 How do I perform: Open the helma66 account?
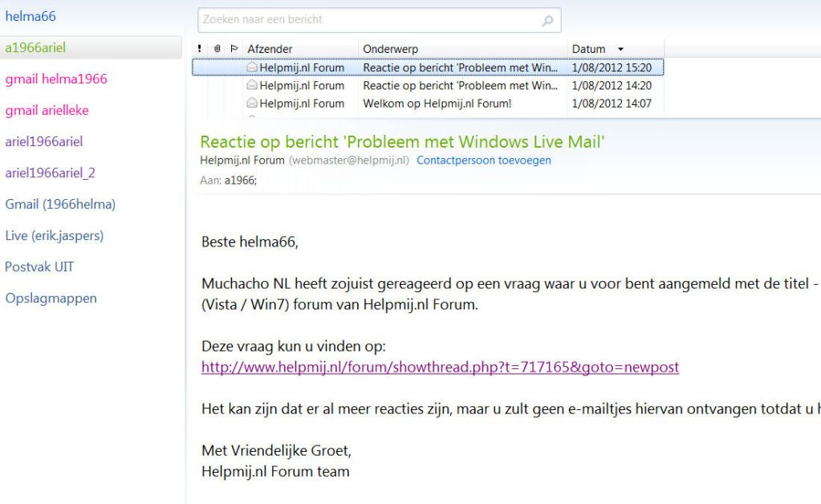pyautogui.click(x=30, y=16)
